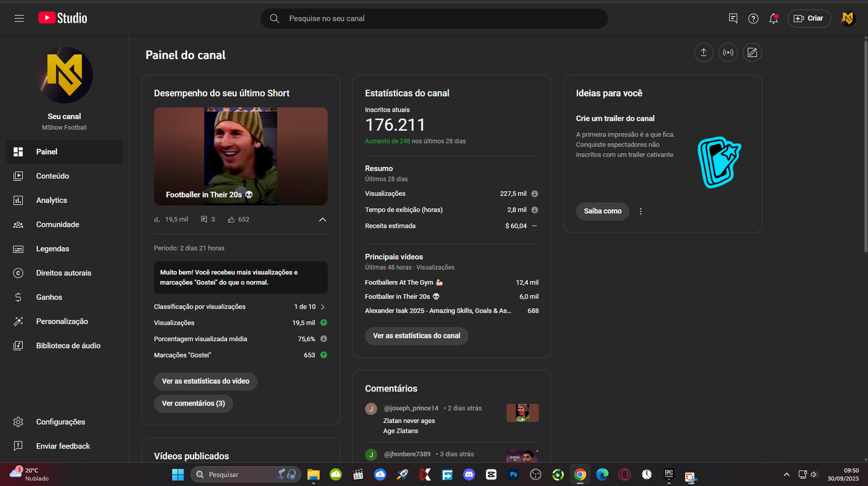The height and width of the screenshot is (486, 868).
Task: Click Ver as estatísticas do vídeo button
Action: point(206,381)
